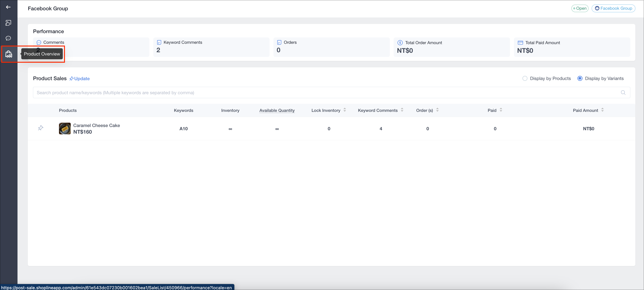This screenshot has height=290, width=644.
Task: Click the Keyword Comments count 2
Action: [x=158, y=50]
